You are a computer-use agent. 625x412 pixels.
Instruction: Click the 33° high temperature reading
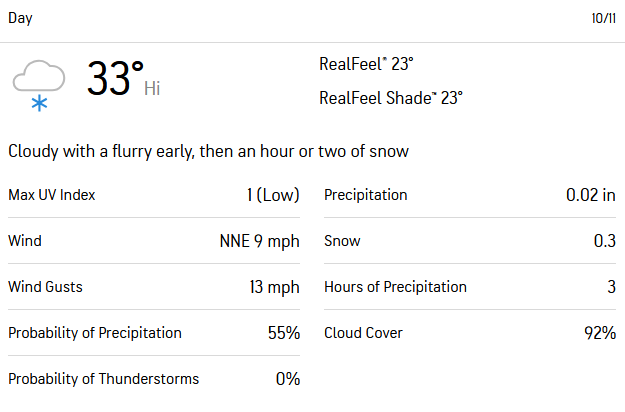(x=115, y=78)
